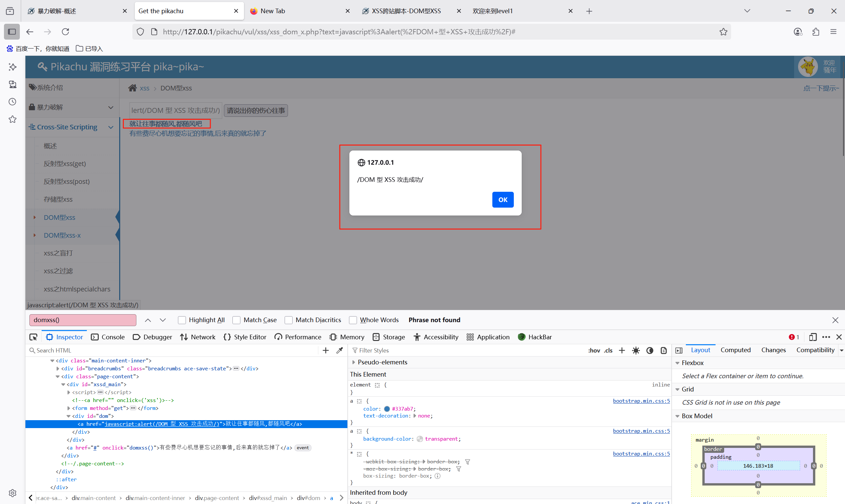Switch to Computed side panel tab
The height and width of the screenshot is (504, 845).
pos(735,350)
